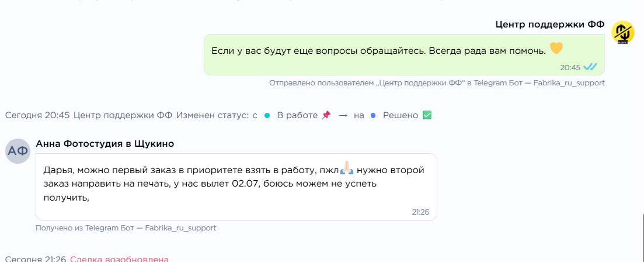Click the Получено из Telegram Бот caption
644x262 pixels.
tap(126, 228)
